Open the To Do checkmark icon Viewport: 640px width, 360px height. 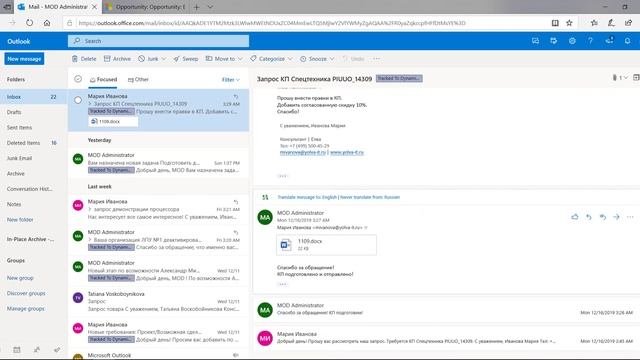(x=57, y=349)
